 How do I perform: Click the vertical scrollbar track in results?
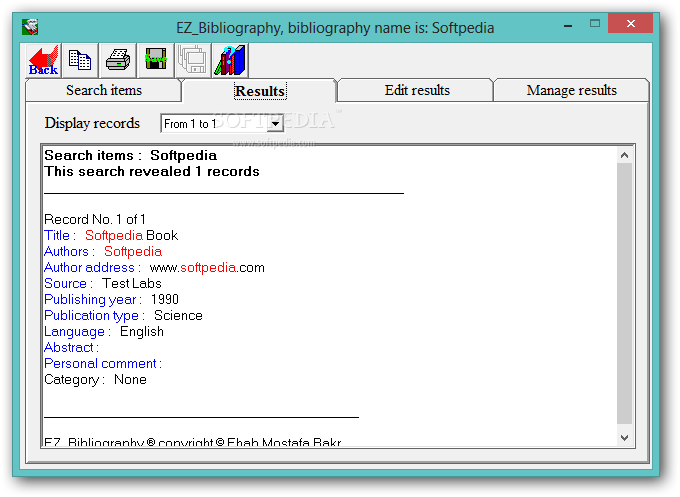tap(624, 293)
